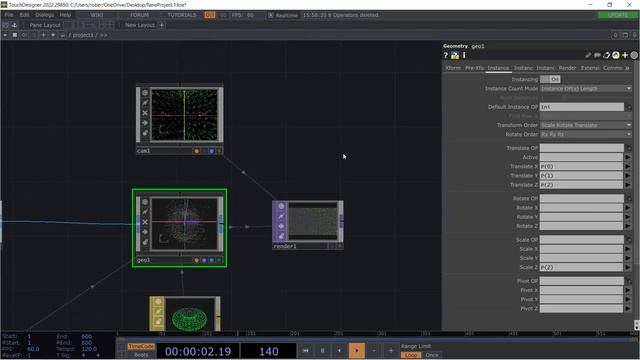640x360 pixels.
Task: Click Pane Layout button
Action: click(x=45, y=25)
